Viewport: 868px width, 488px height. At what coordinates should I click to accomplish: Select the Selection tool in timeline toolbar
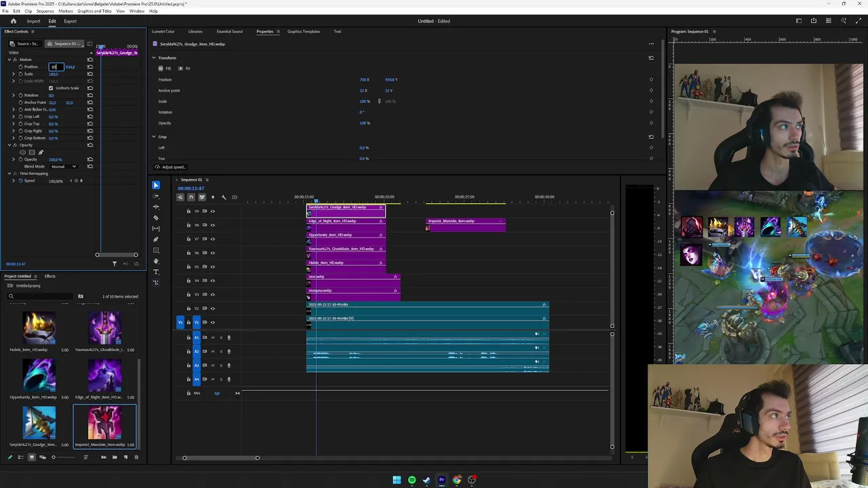pyautogui.click(x=156, y=185)
